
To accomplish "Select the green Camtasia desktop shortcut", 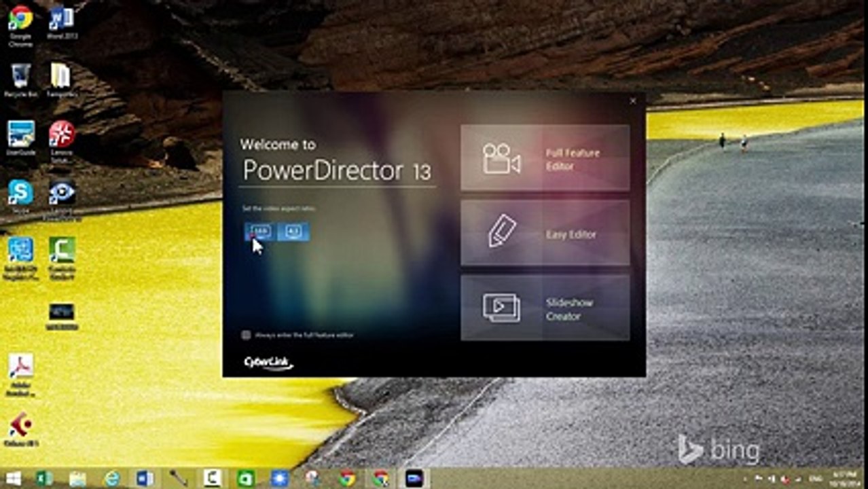I will point(62,258).
